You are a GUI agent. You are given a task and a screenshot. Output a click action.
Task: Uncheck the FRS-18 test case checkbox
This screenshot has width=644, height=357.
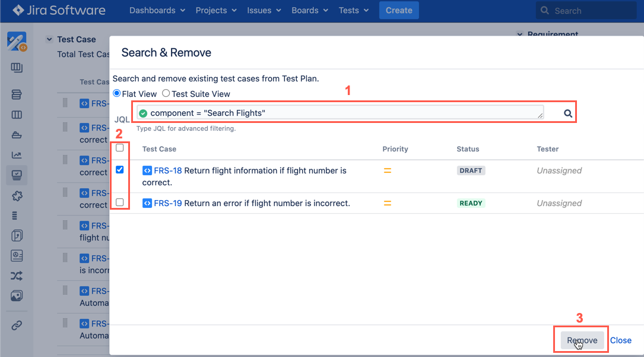[120, 170]
